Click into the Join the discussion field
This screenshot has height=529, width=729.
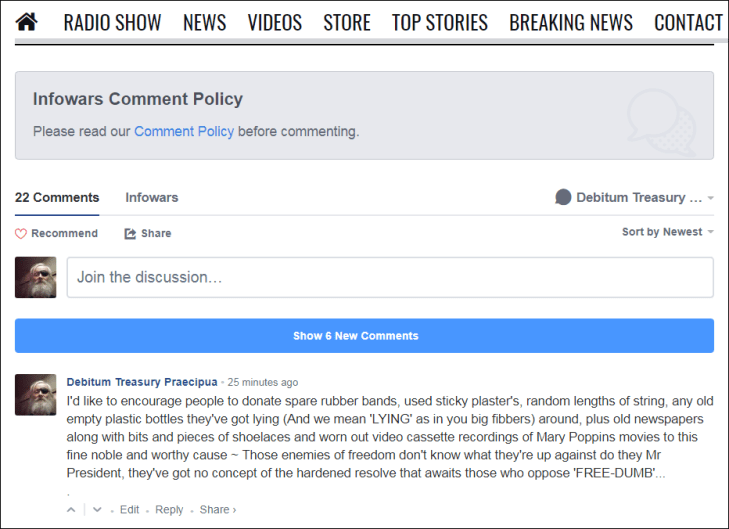point(389,277)
